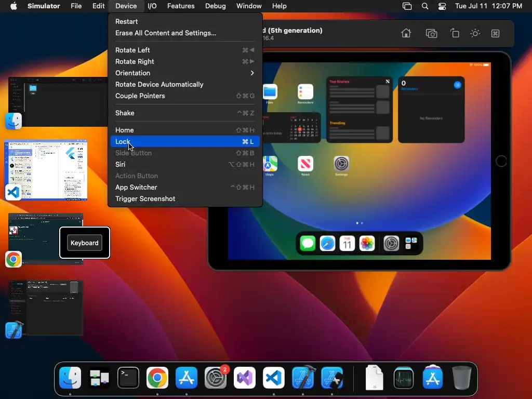Open Terminal from the macOS Dock
Screen dimensions: 532x399
click(128, 378)
